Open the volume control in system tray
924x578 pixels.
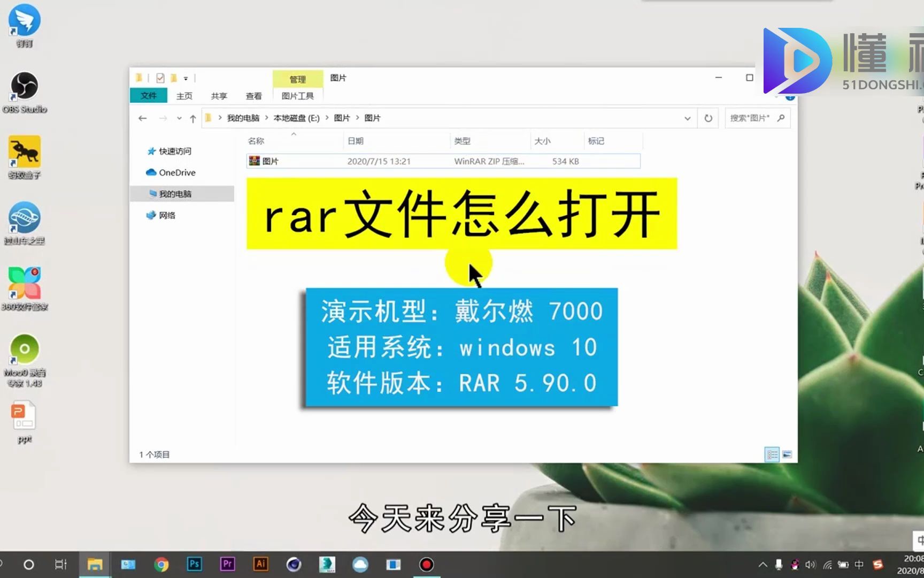(811, 565)
